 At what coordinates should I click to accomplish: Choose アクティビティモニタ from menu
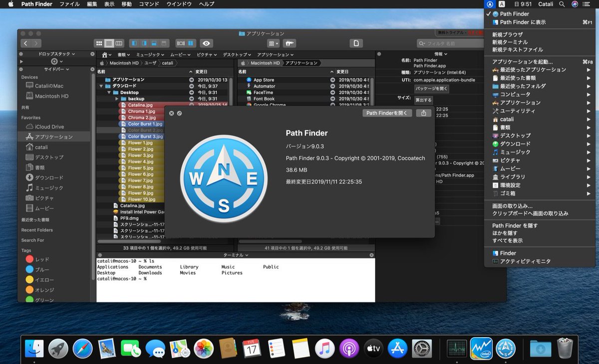(525, 261)
